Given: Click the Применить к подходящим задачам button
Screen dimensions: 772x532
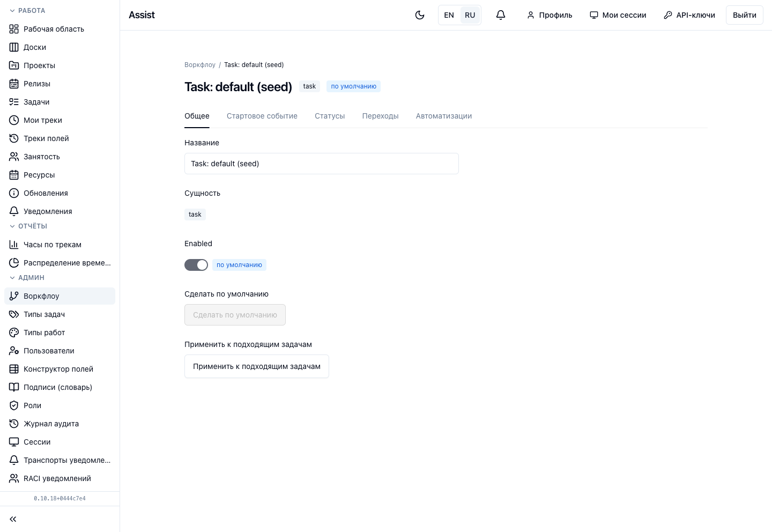Looking at the screenshot, I should point(257,366).
